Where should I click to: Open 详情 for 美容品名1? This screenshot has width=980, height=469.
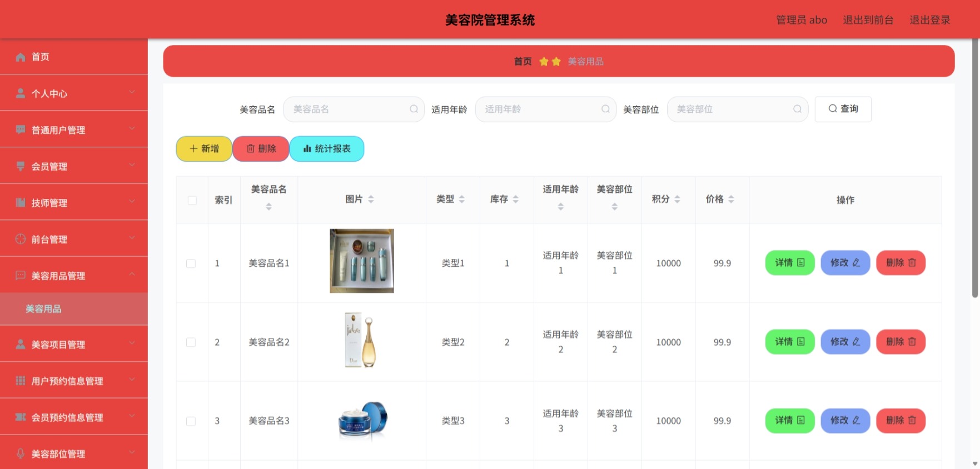pos(790,263)
